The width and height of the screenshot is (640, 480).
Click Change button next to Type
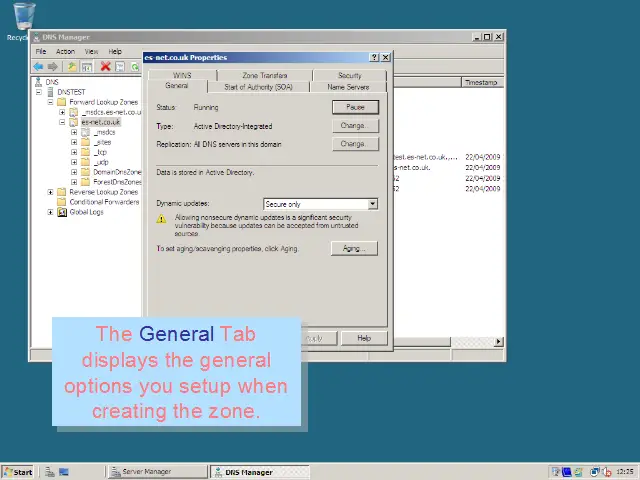(x=355, y=126)
